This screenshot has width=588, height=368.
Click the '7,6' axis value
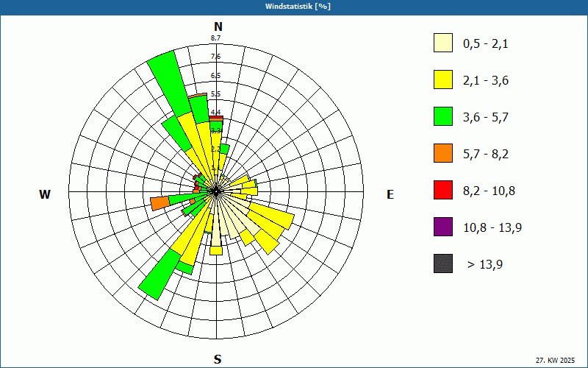[x=215, y=57]
